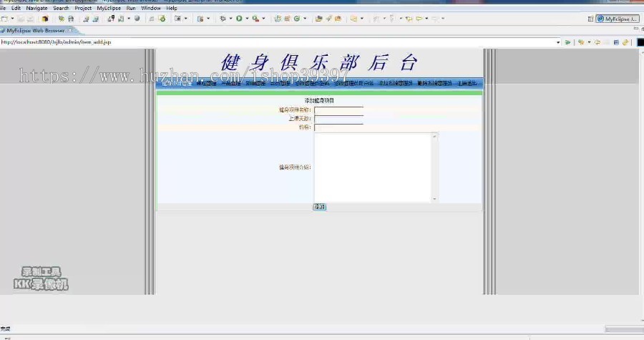Open the External Tools dropdown arrow

point(263,19)
